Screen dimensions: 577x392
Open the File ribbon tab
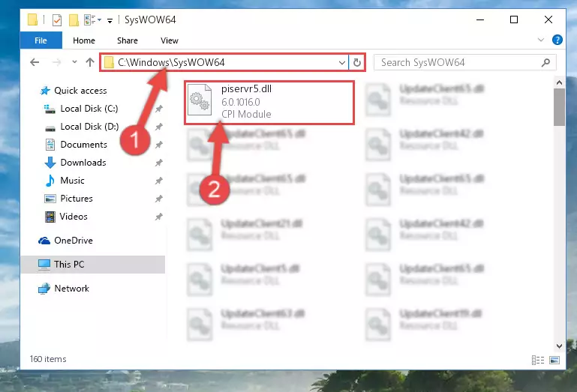(41, 40)
